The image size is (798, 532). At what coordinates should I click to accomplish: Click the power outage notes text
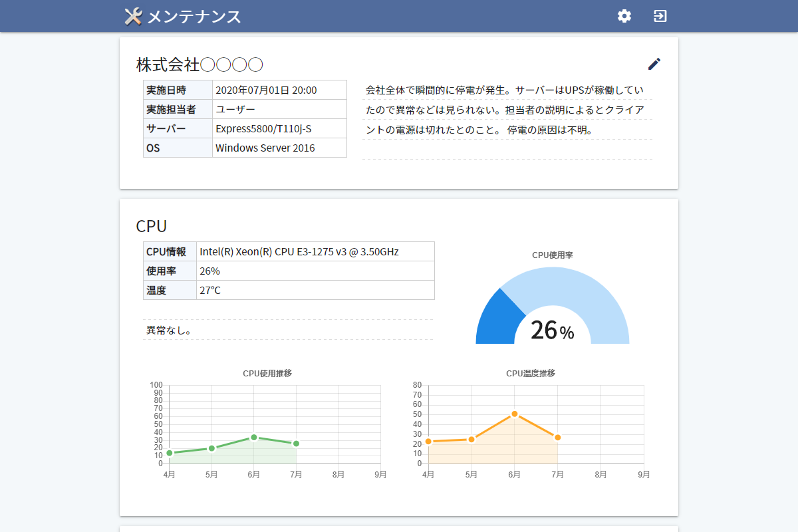coord(507,110)
